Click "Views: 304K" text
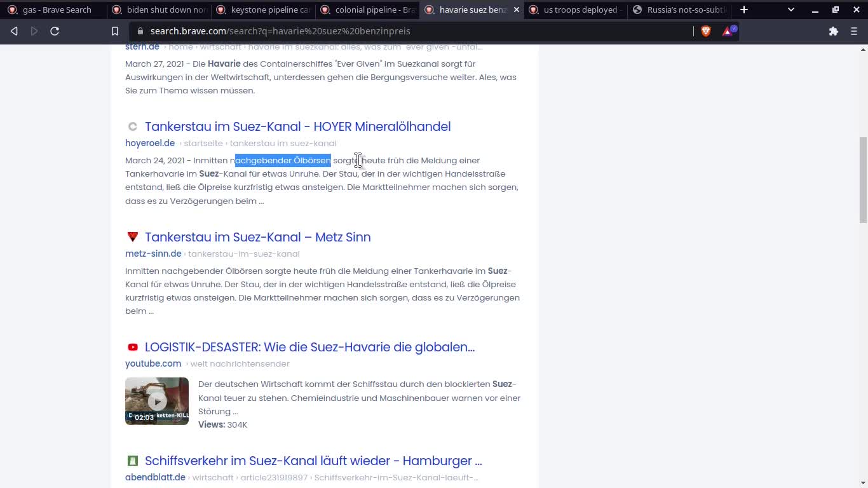868x488 pixels. coord(222,424)
